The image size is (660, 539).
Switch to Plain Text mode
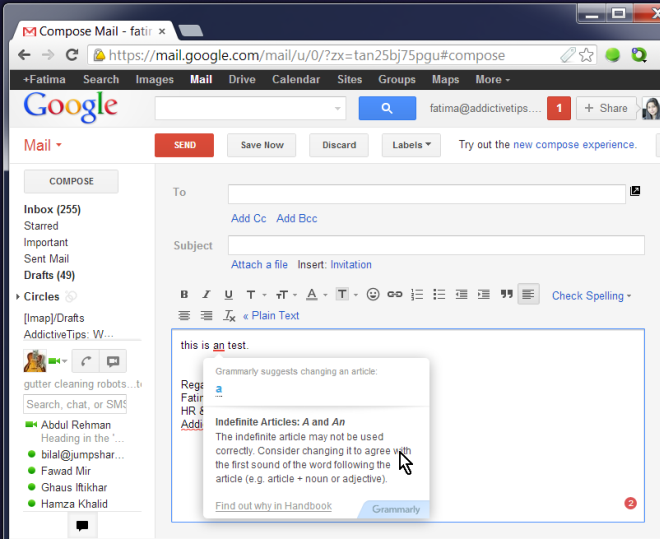271,316
